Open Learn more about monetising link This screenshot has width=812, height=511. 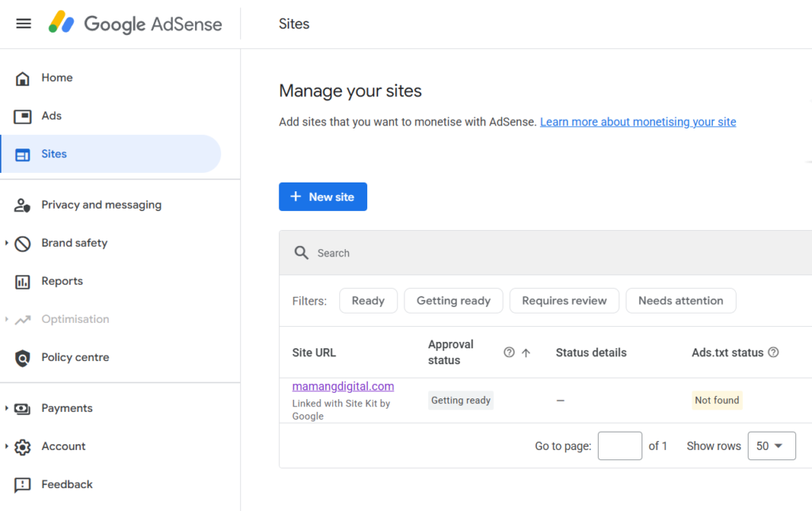pos(638,121)
